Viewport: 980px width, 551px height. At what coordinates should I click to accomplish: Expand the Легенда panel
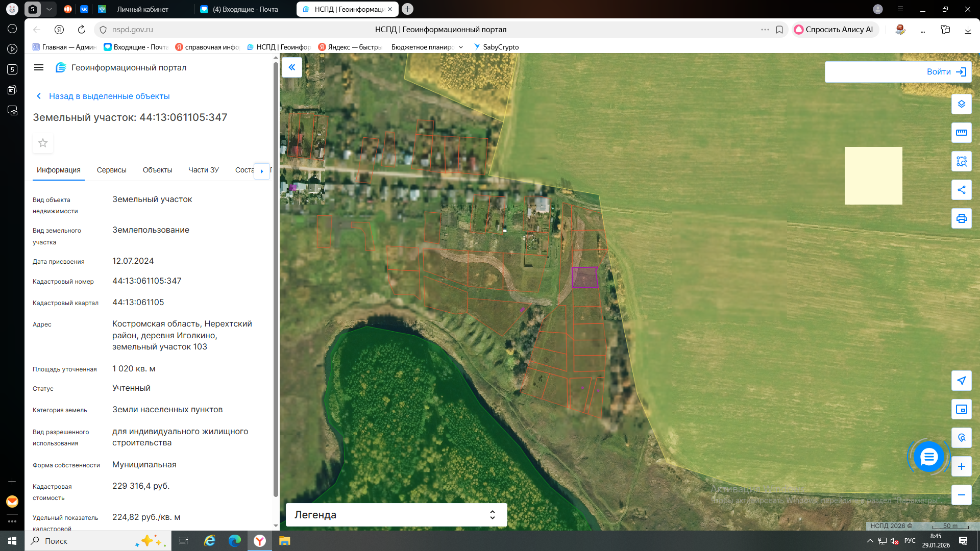pos(396,515)
